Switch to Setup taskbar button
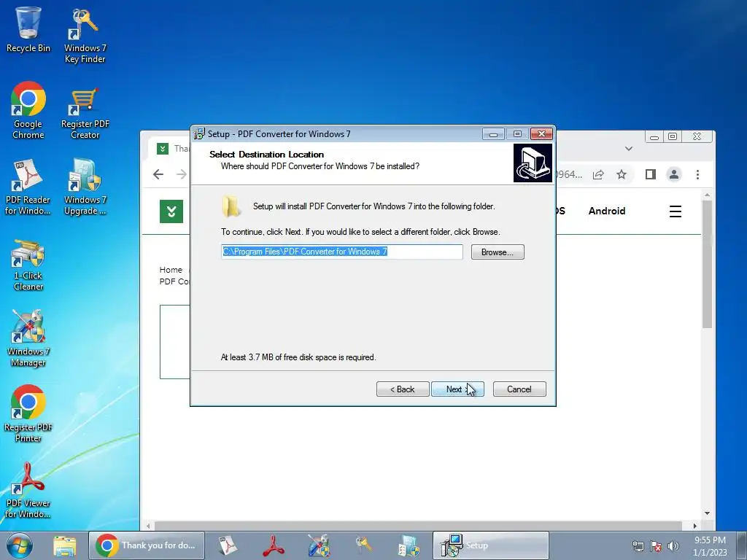The width and height of the screenshot is (747, 560). pos(491,545)
